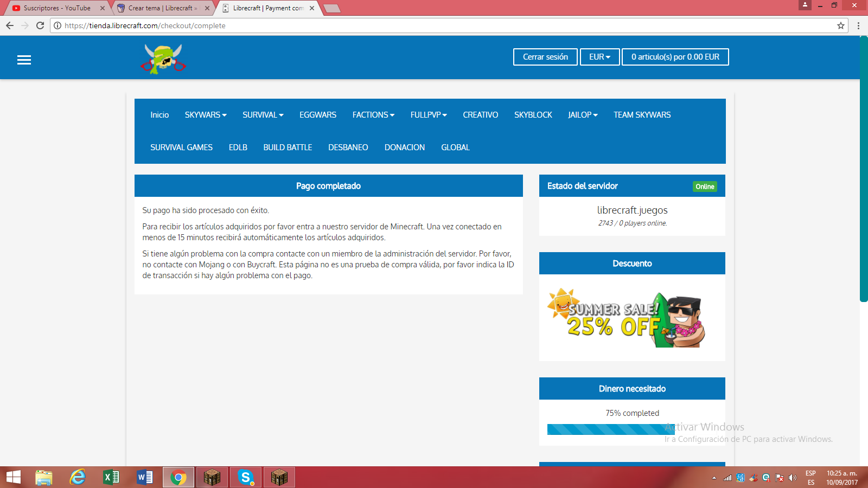Switch to the Suscriptores - YouTube tab
Image resolution: width=868 pixels, height=488 pixels.
point(57,8)
